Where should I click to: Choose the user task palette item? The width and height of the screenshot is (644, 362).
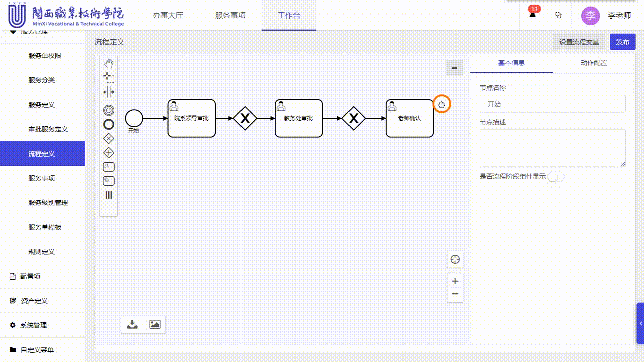click(109, 167)
